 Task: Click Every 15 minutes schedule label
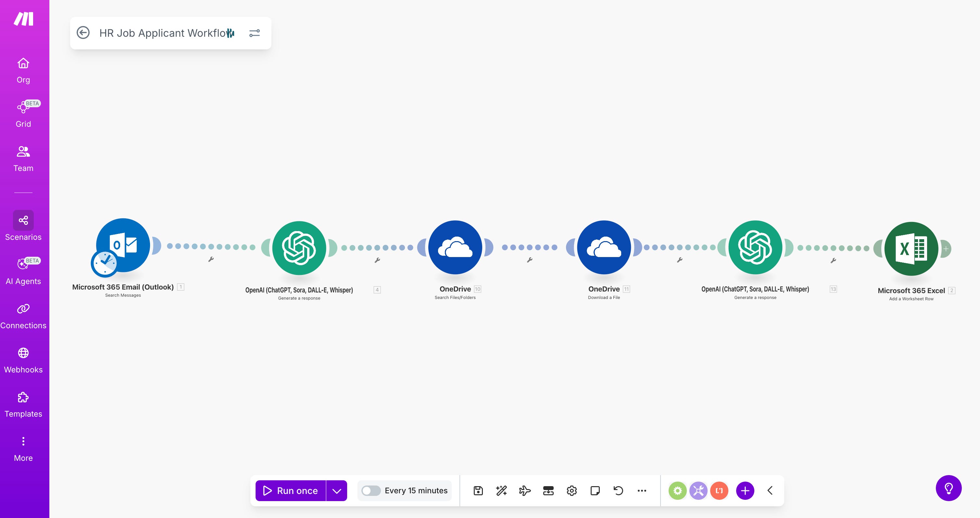tap(416, 491)
